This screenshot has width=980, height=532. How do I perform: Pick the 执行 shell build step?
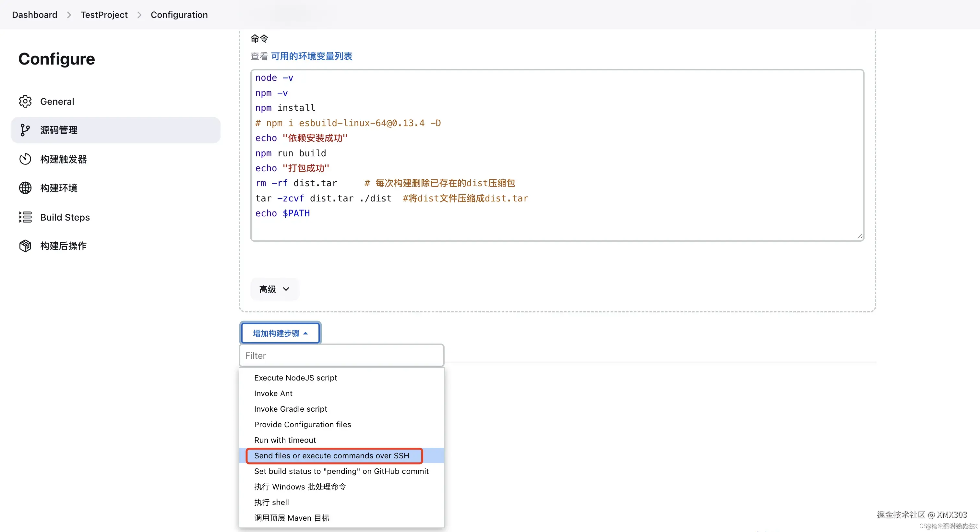[x=271, y=502]
